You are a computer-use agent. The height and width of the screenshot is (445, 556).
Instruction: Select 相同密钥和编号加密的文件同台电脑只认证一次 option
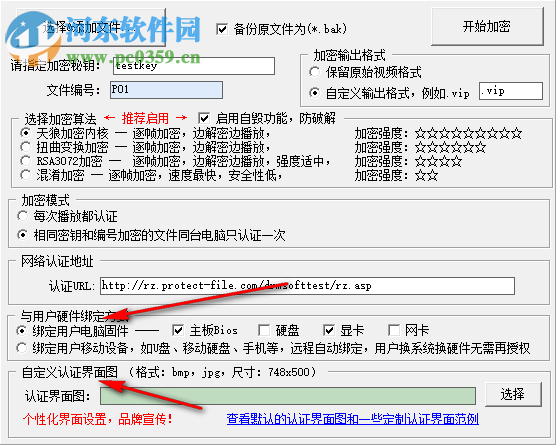point(23,235)
